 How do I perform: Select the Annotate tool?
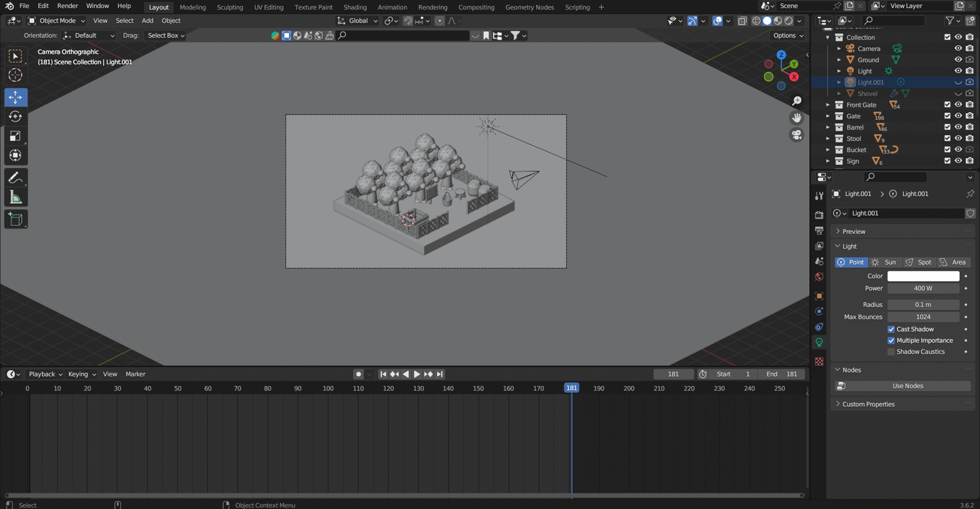point(16,178)
